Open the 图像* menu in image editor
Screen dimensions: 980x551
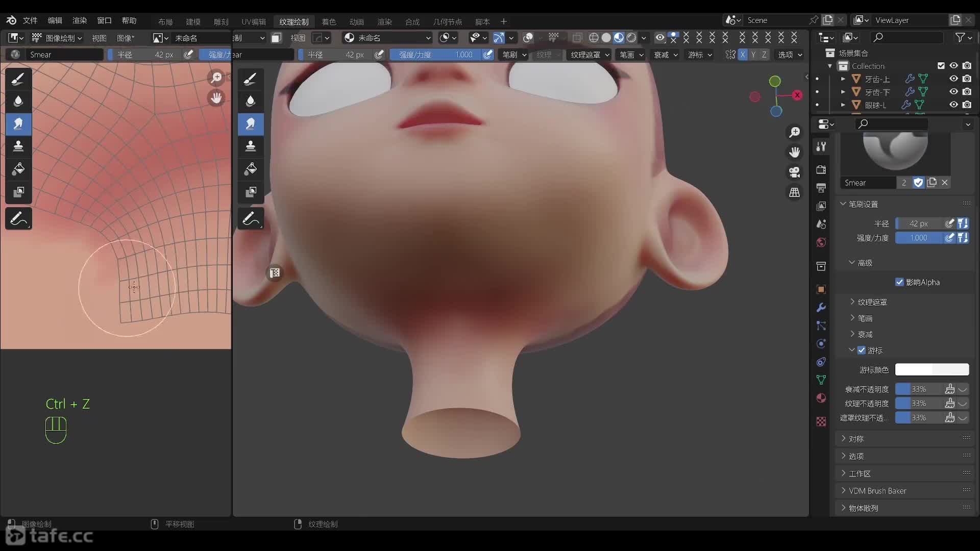[x=126, y=38]
